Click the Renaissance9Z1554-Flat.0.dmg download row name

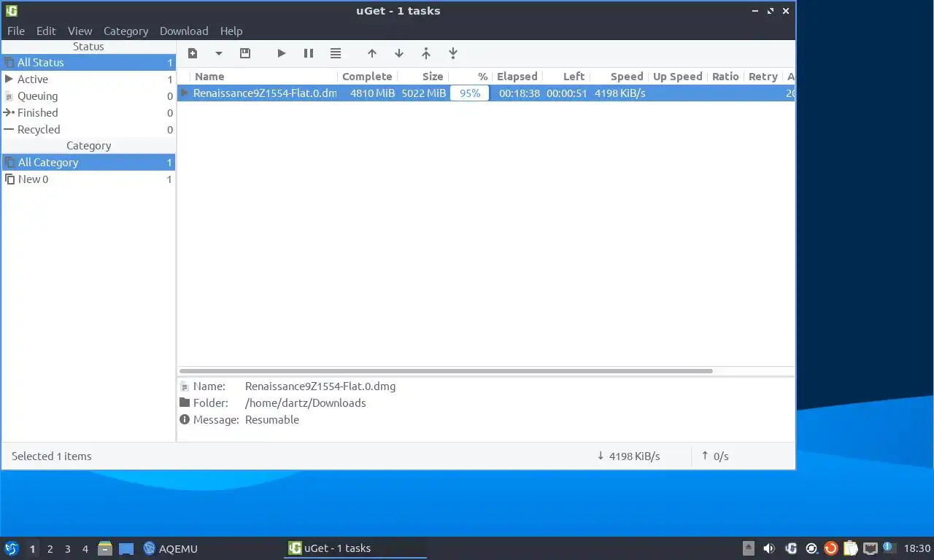[x=265, y=93]
